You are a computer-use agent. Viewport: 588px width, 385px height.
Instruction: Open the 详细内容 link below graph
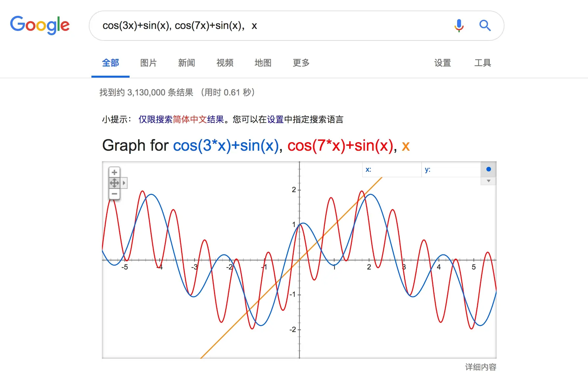pos(480,367)
